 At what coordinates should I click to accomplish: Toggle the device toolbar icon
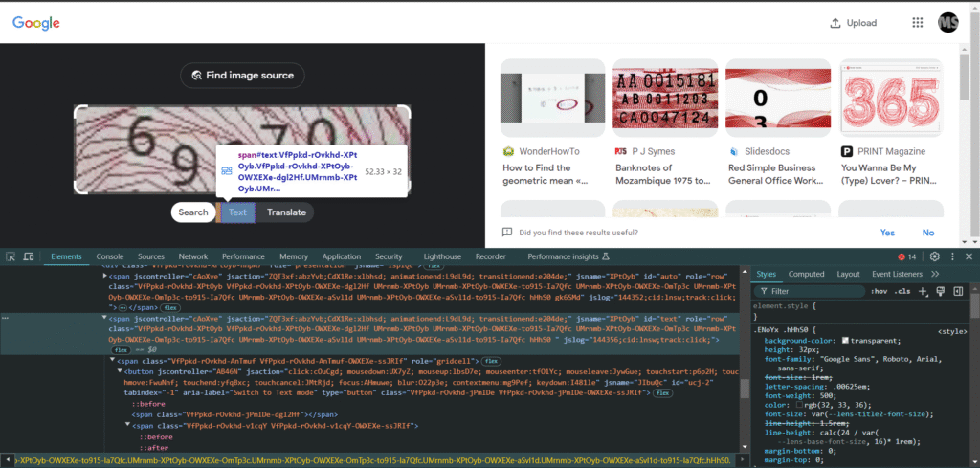tap(29, 256)
